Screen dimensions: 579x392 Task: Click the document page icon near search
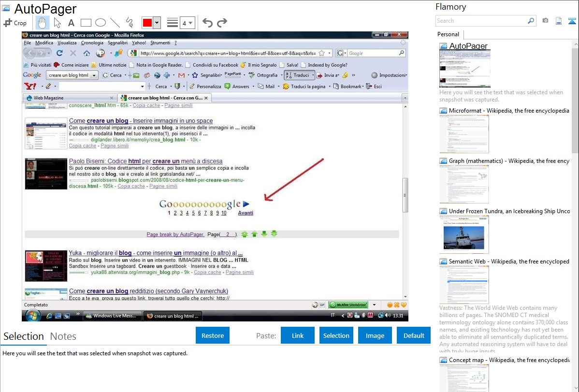559,21
